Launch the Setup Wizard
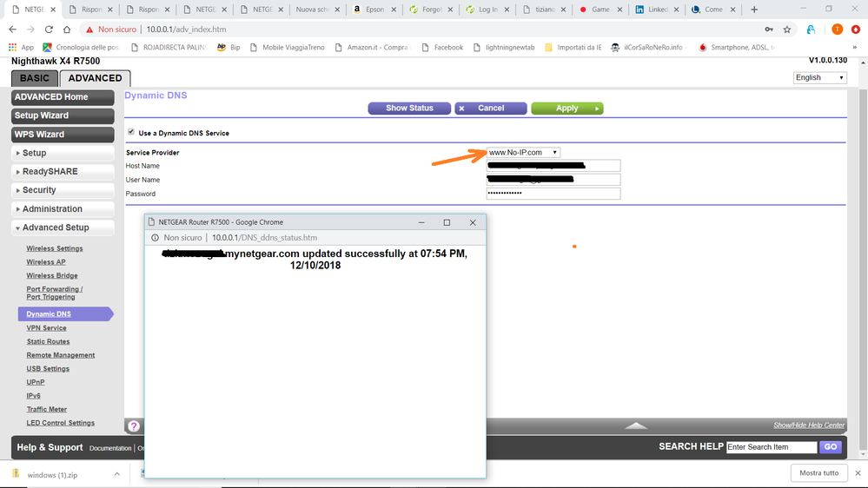 (63, 115)
